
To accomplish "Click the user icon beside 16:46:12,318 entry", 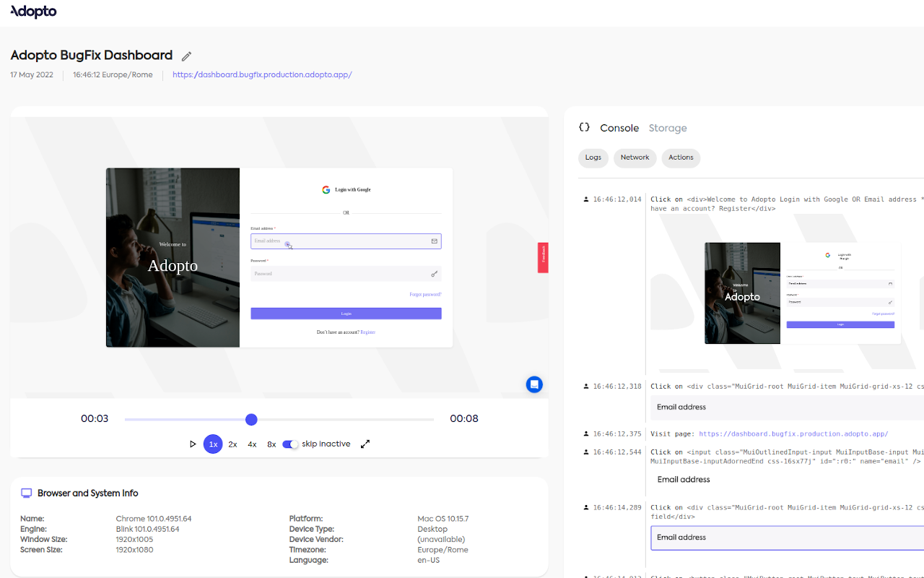I will pyautogui.click(x=586, y=387).
